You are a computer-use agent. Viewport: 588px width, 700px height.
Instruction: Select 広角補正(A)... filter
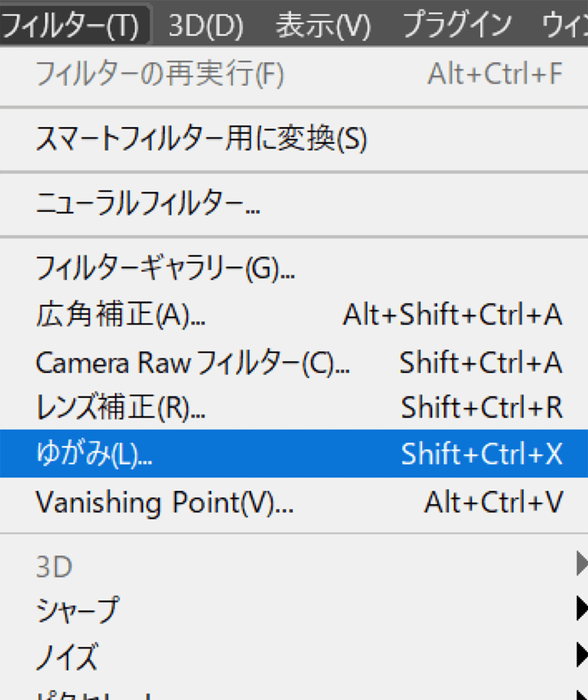120,315
